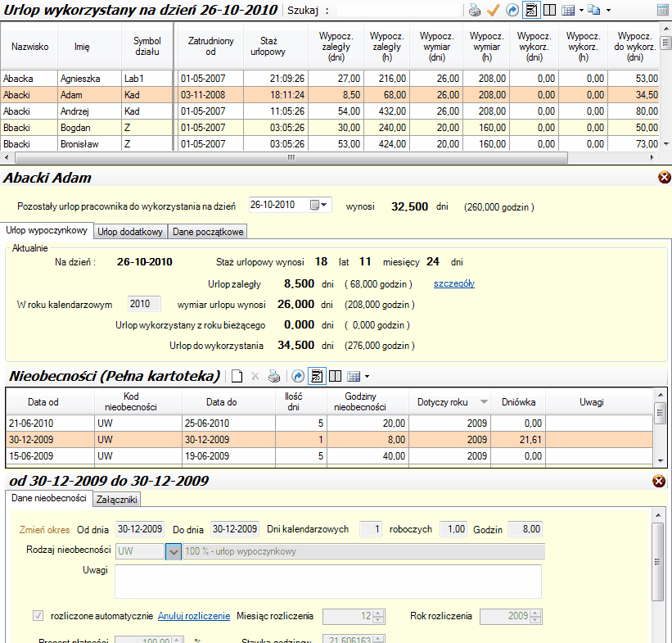Click the employee table horizontal scrollbar
This screenshot has width=672, height=643.
(x=291, y=158)
